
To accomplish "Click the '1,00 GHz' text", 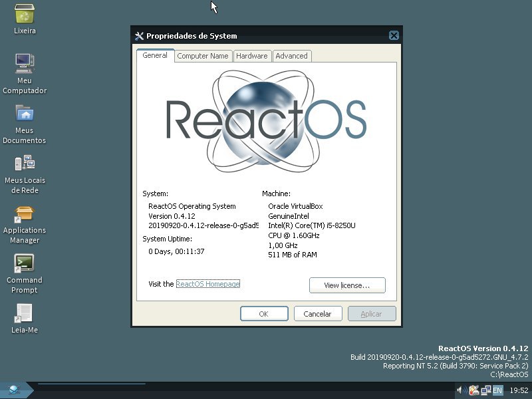I will (283, 245).
